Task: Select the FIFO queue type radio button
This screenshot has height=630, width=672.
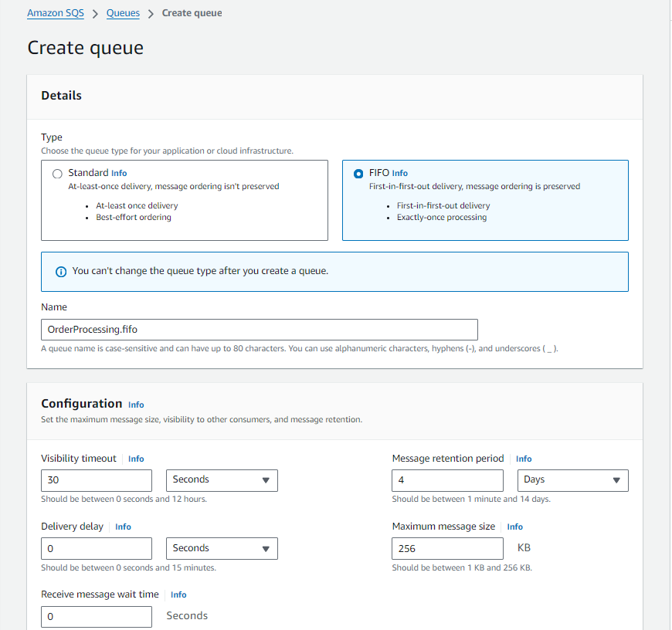Action: (359, 173)
